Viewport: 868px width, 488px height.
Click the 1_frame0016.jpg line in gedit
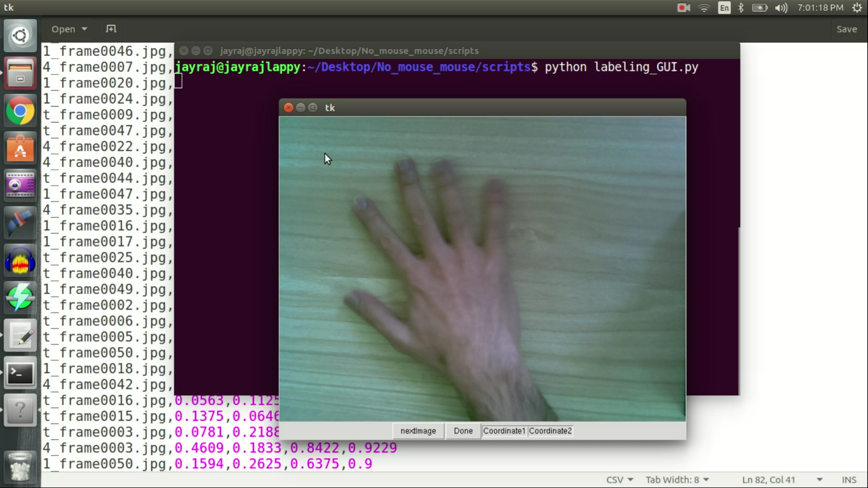click(108, 226)
